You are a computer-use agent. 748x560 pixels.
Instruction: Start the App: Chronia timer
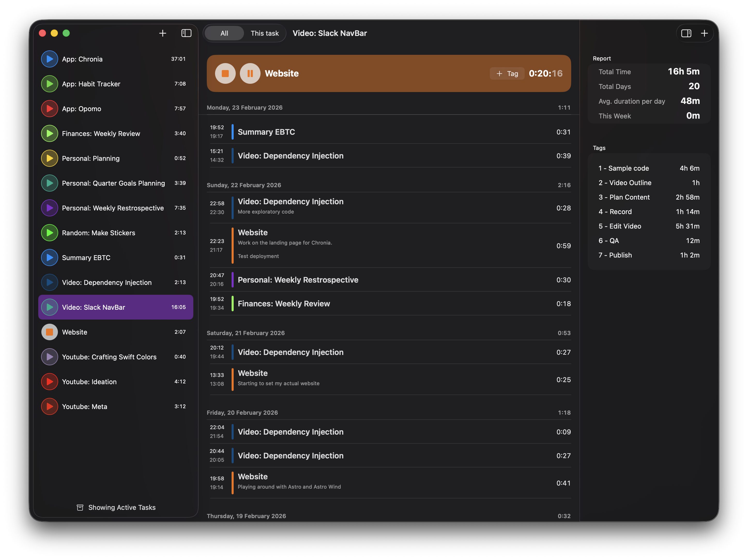49,59
